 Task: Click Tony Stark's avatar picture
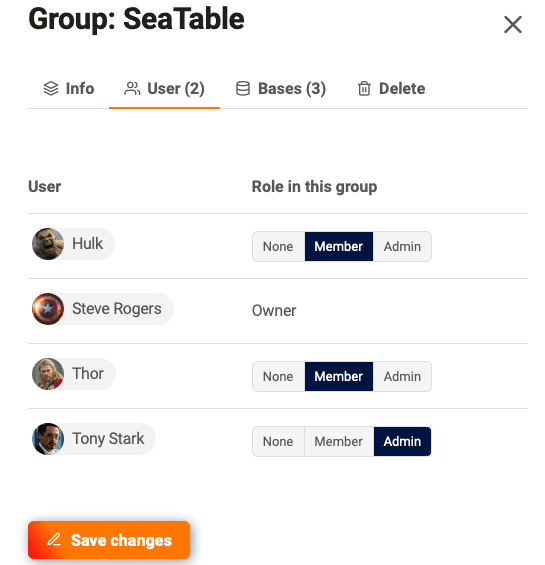point(48,439)
